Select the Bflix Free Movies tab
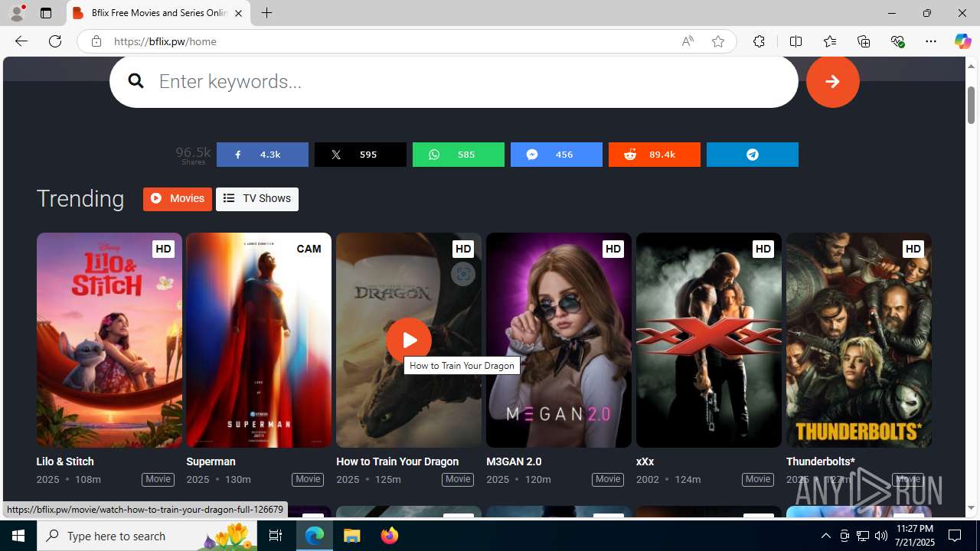 coord(158,13)
